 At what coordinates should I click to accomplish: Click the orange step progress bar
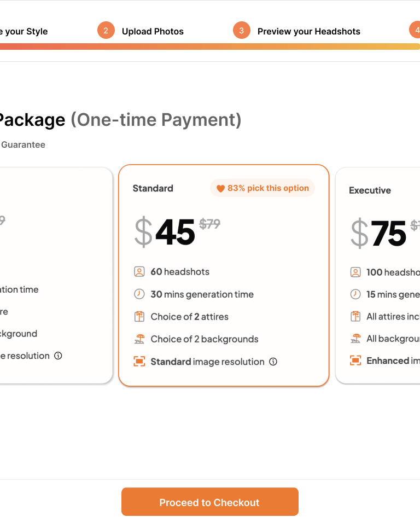(210, 47)
